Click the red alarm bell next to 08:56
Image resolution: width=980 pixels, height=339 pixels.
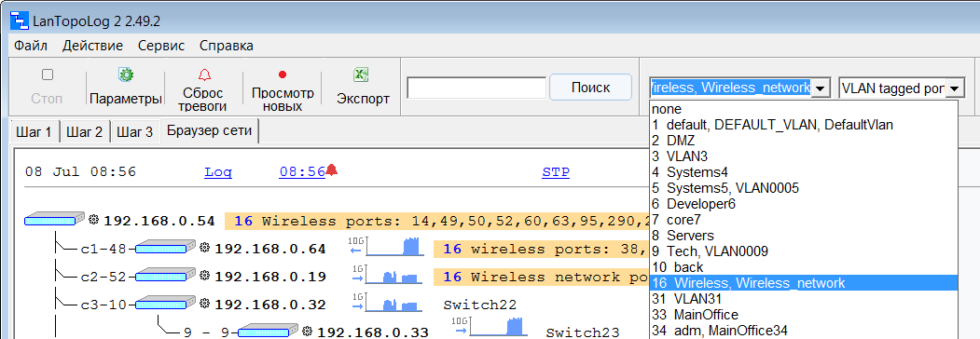332,169
